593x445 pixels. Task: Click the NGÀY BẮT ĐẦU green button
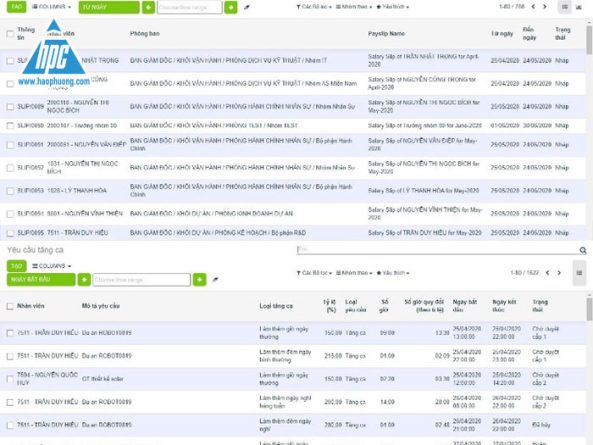[41, 279]
